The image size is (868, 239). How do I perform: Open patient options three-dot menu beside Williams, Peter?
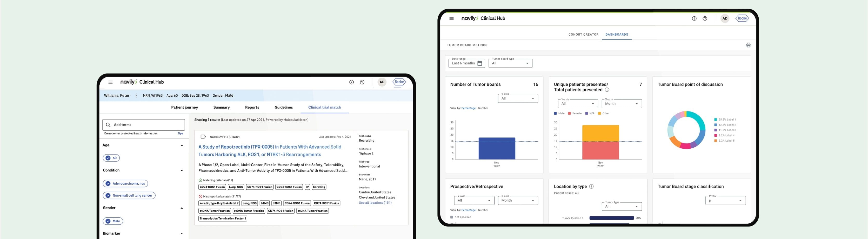[x=136, y=96]
